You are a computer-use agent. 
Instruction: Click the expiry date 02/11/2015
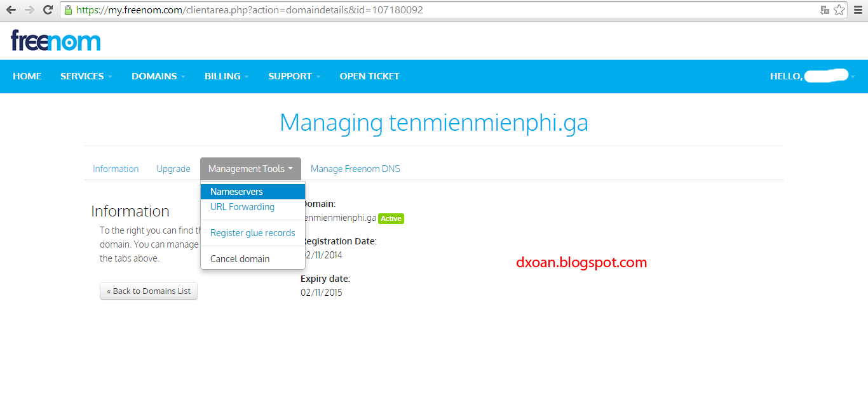point(322,293)
